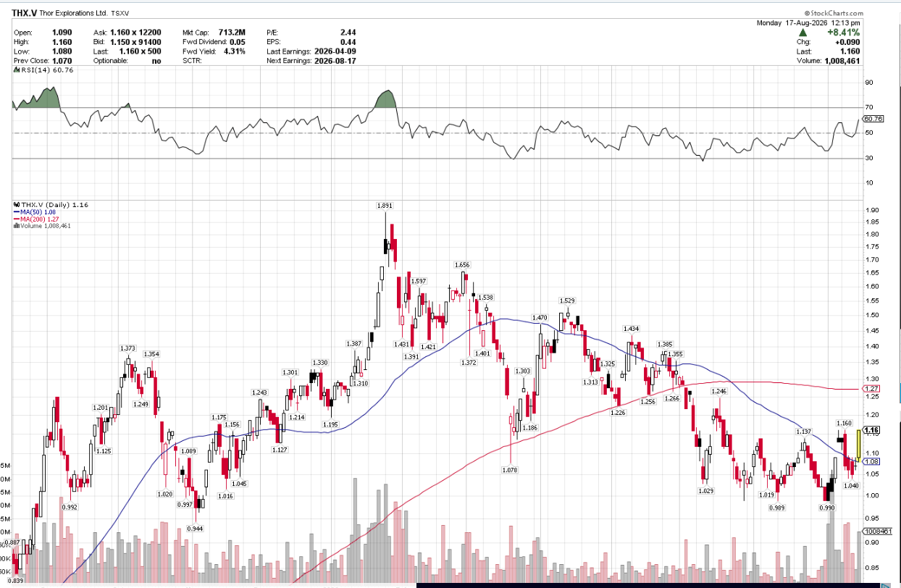Click the Prev Close value '1.070'
Image resolution: width=901 pixels, height=588 pixels.
[x=62, y=61]
